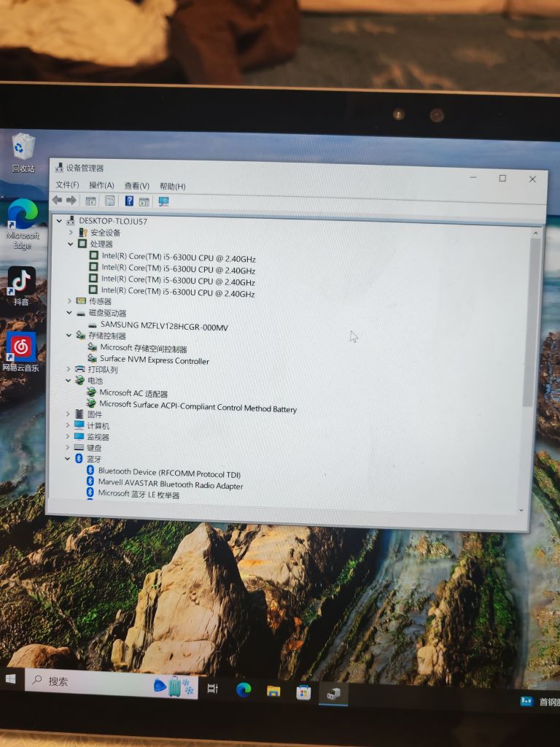Viewport: 560px width, 747px height.
Task: Collapse the 处理器 processors node
Action: pos(71,244)
